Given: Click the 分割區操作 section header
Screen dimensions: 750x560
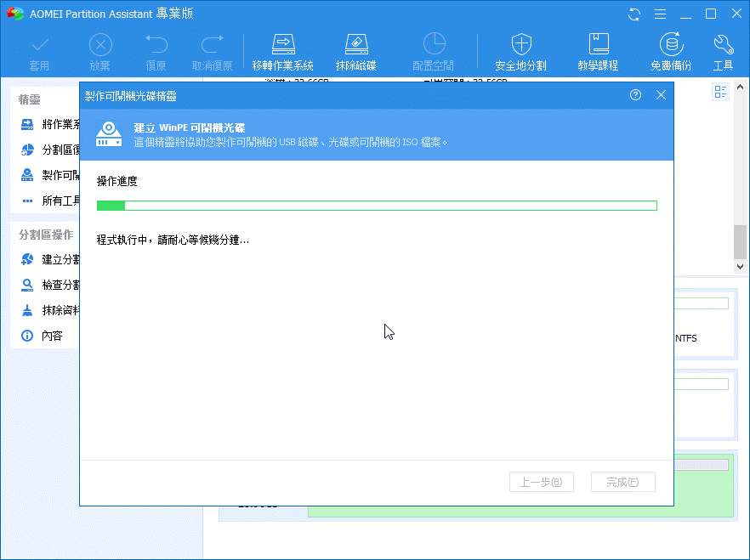Looking at the screenshot, I should 46,235.
